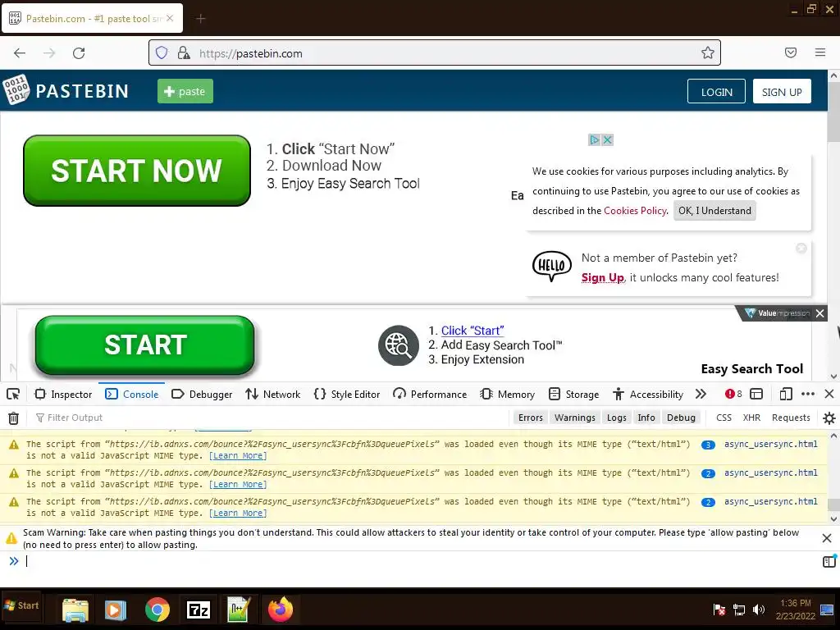Save the page to Pocket icon
This screenshot has width=840, height=630.
(791, 52)
